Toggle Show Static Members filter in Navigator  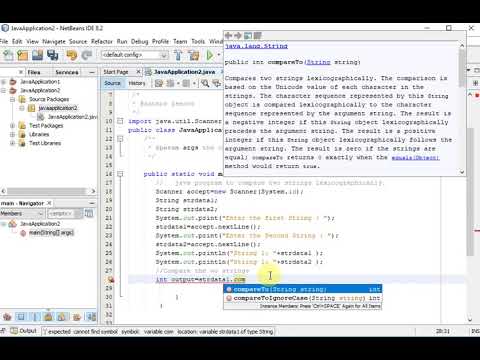tap(35, 317)
